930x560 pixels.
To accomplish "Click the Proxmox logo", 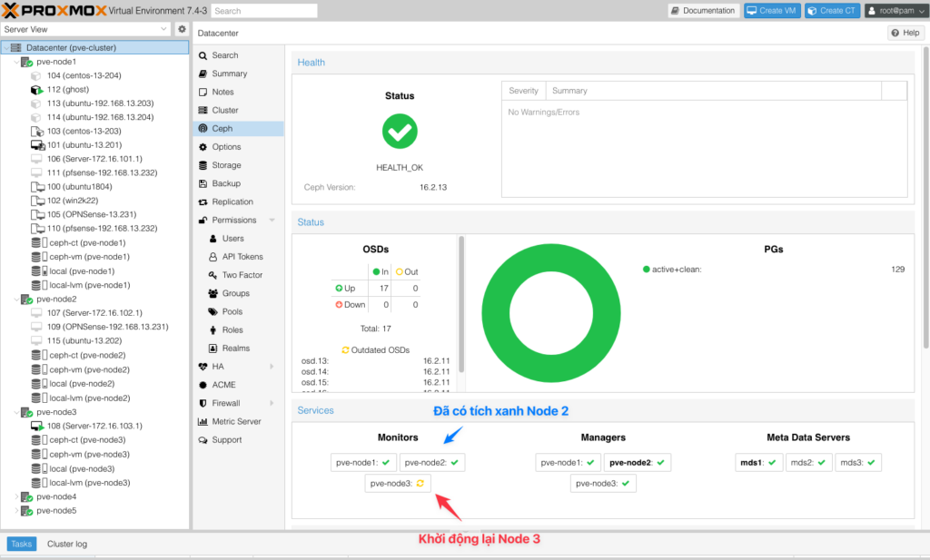I will pyautogui.click(x=54, y=10).
